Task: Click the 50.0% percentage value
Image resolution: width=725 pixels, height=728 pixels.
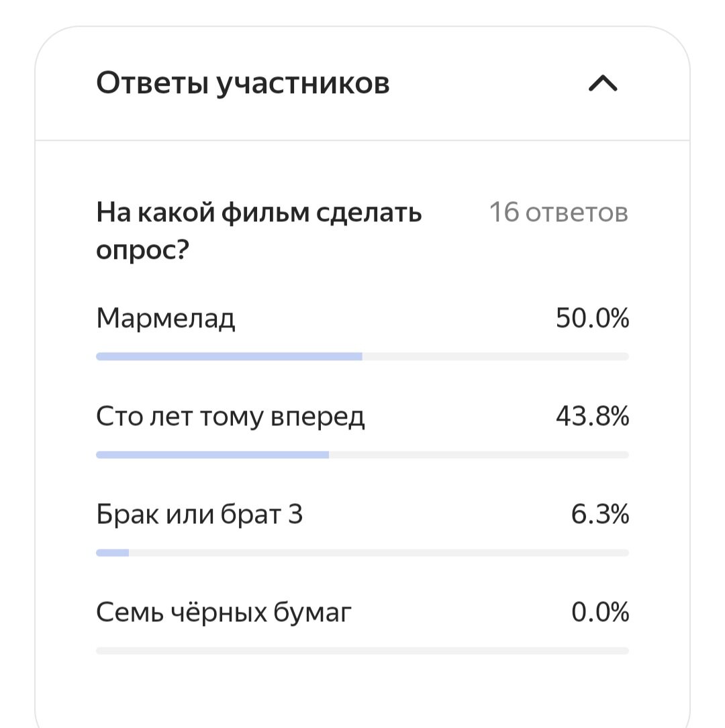Action: 593,319
